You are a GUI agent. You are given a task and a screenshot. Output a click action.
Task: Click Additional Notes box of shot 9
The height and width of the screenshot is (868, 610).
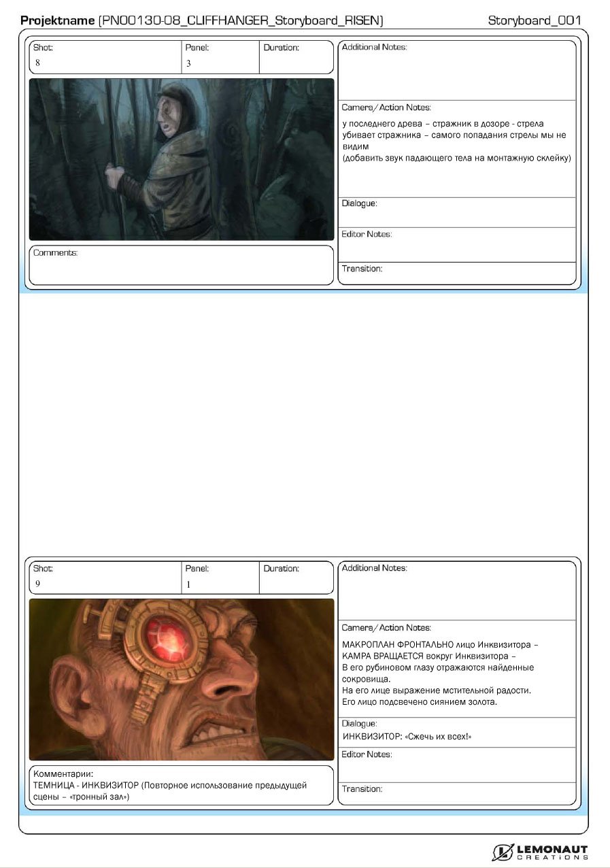point(457,590)
